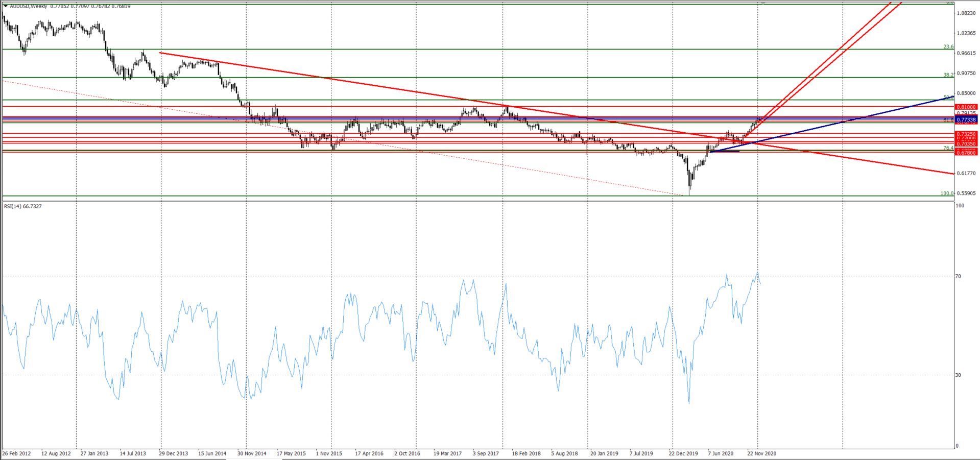The image size is (980, 460).
Task: Select the blue 0.77338 current price tag
Action: pos(966,119)
